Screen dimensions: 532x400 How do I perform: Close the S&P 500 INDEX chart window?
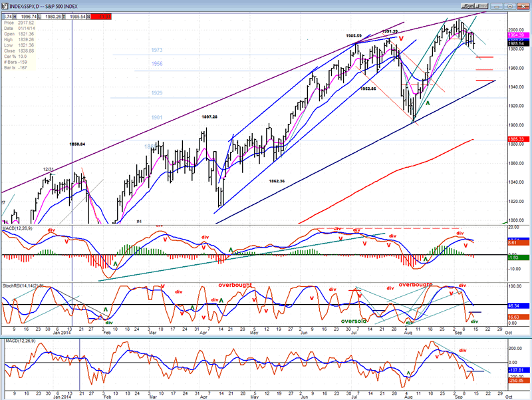click(523, 6)
